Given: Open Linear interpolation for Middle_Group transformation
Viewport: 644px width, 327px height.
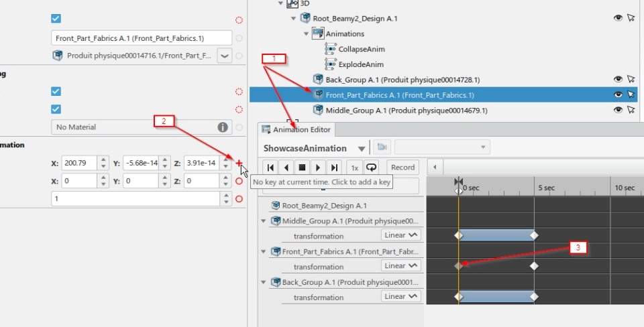Looking at the screenshot, I should point(401,235).
